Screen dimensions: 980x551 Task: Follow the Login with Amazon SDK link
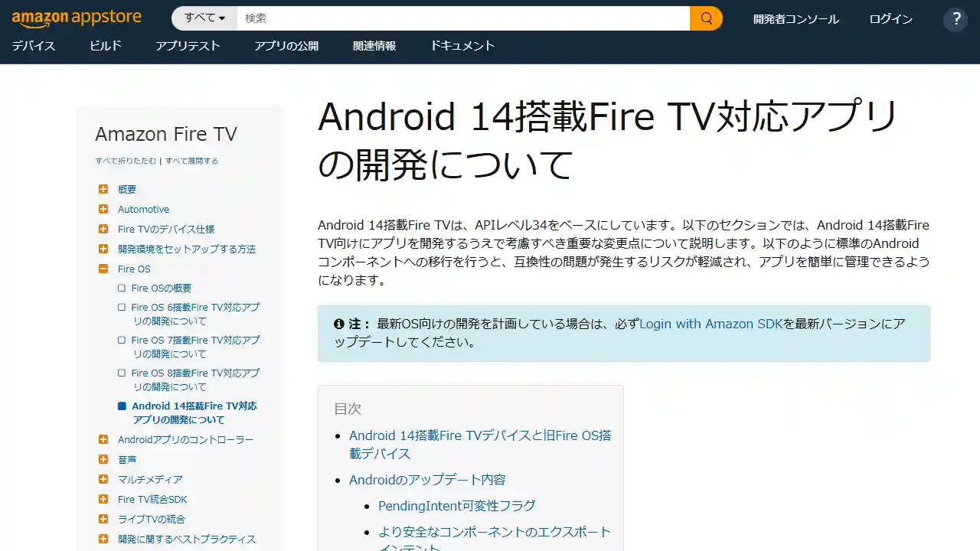(x=711, y=324)
